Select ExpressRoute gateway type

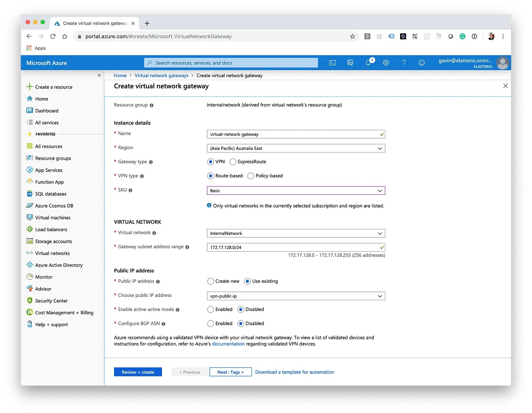tap(233, 162)
